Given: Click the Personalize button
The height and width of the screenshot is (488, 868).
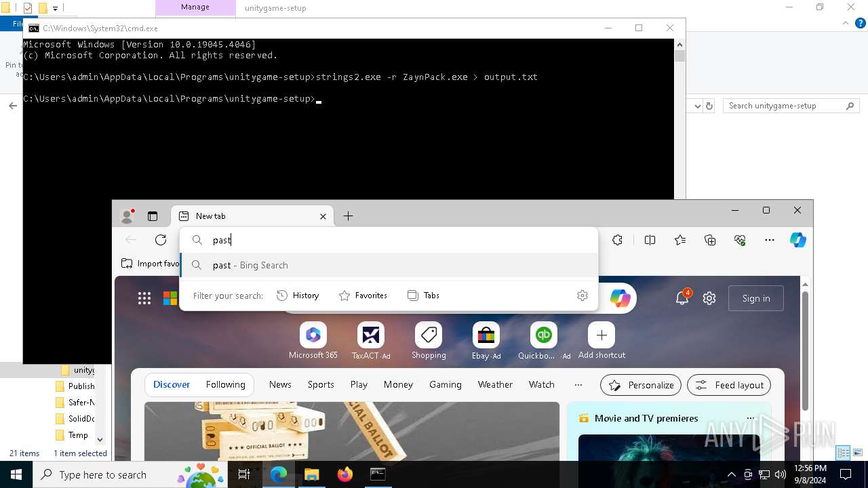Looking at the screenshot, I should 641,385.
